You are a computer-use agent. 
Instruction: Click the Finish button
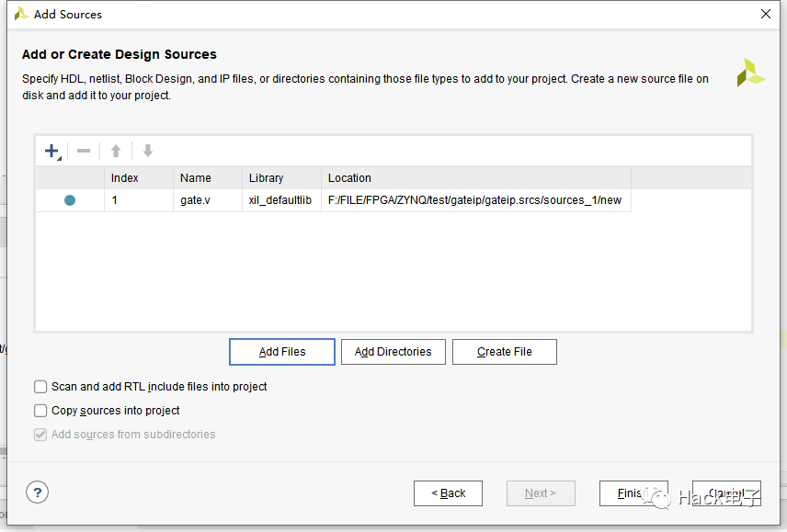(633, 493)
